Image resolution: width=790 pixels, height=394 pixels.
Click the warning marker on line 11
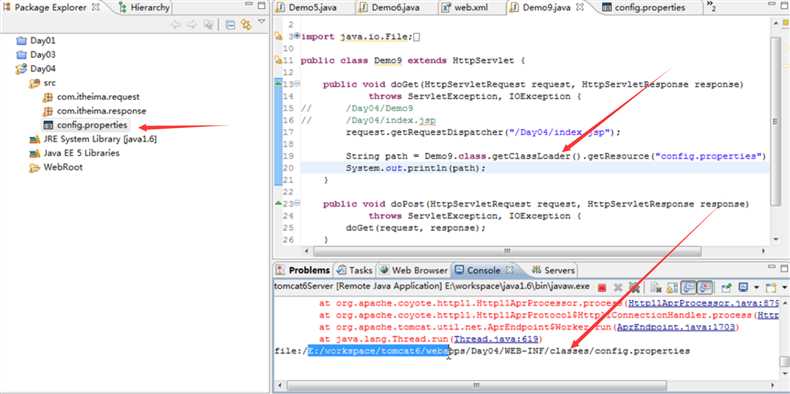(278, 60)
